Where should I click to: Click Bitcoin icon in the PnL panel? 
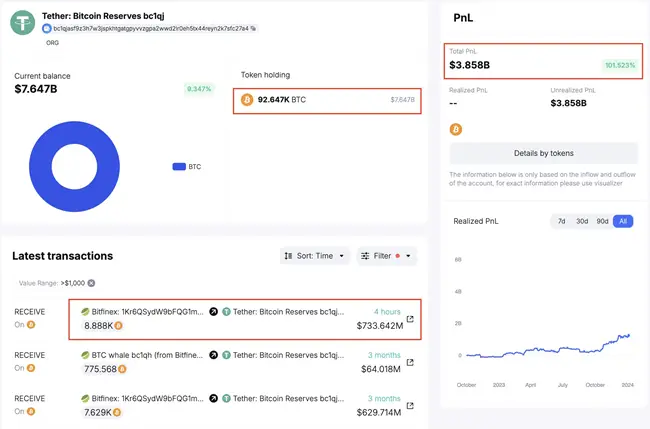point(456,129)
